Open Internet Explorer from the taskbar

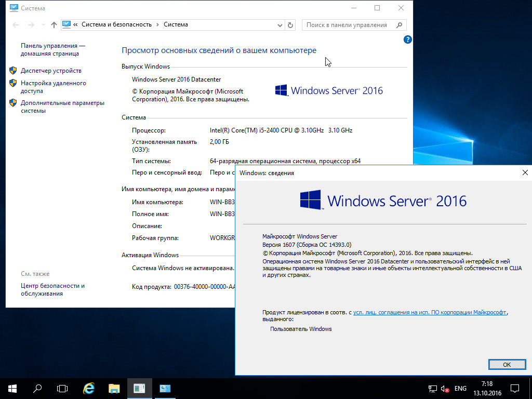tap(89, 388)
